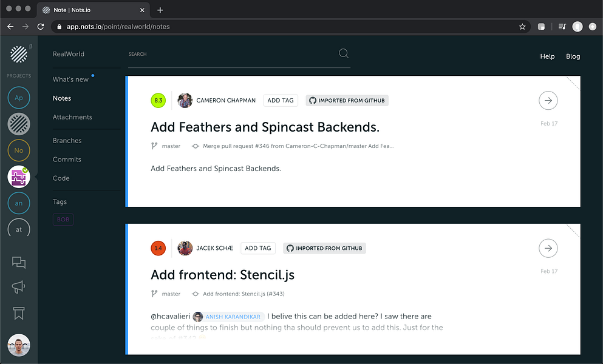Open Commits in the side menu

pyautogui.click(x=67, y=159)
